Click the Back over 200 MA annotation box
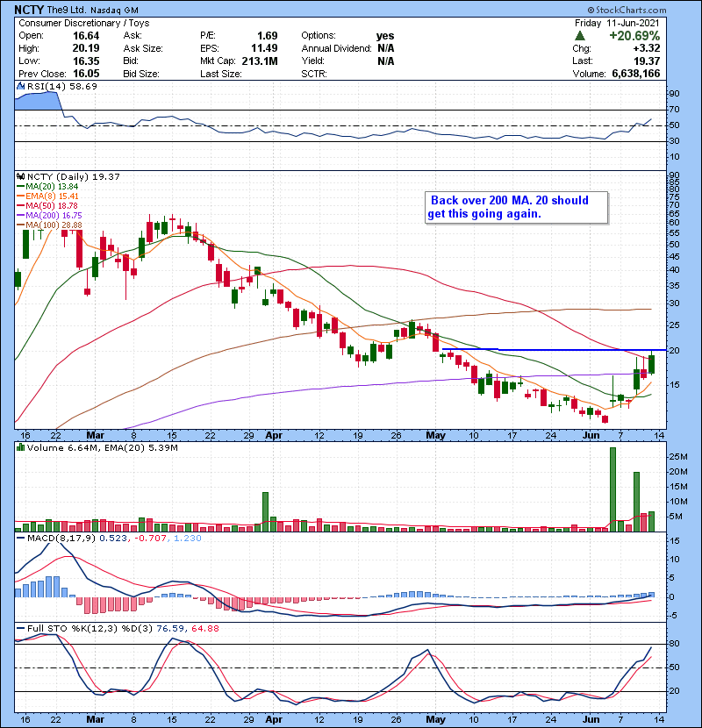This screenshot has height=728, width=702. 516,208
